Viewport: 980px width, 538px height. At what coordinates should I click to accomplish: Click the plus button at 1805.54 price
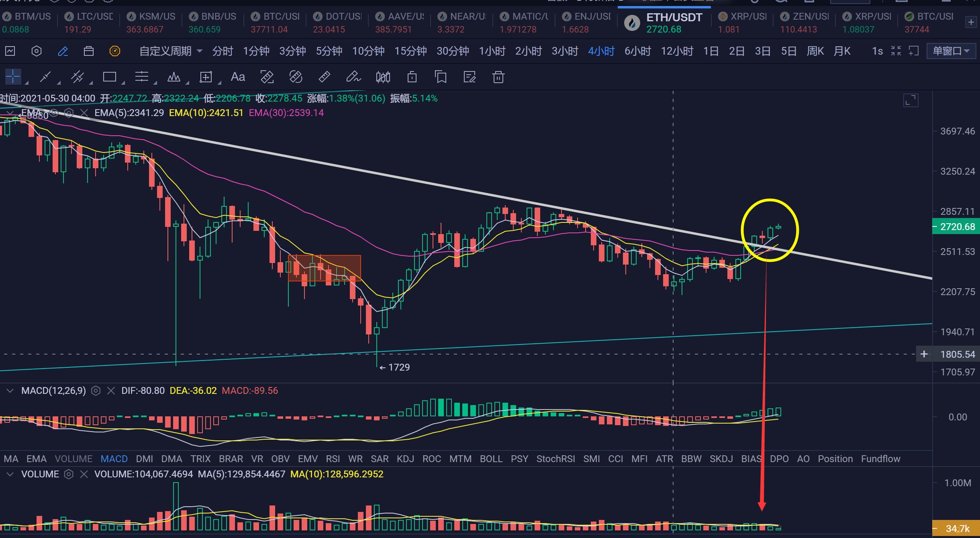tap(924, 354)
